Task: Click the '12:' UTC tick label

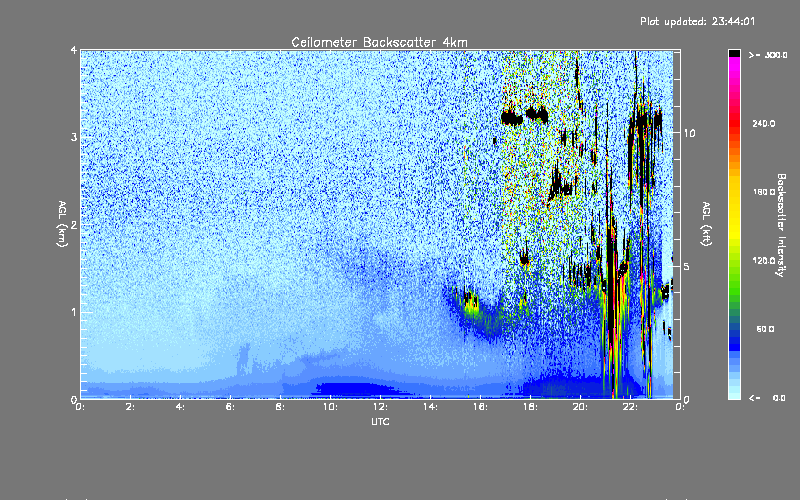Action: coord(380,407)
